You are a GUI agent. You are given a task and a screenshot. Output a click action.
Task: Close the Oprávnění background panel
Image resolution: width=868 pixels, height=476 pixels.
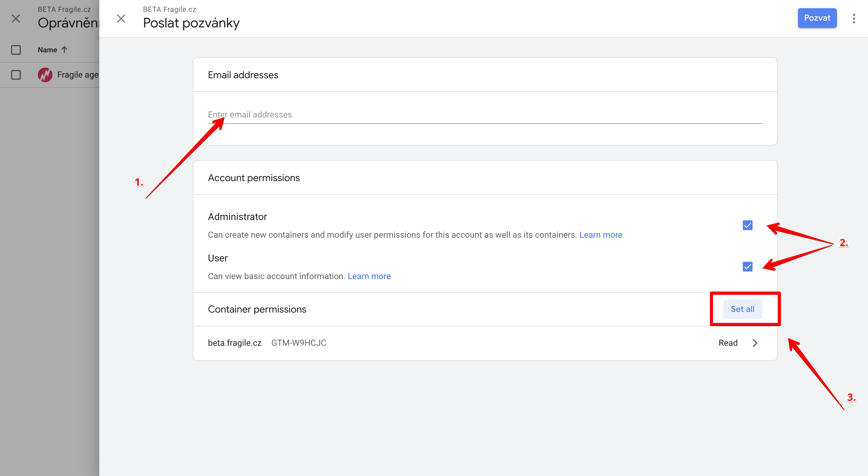click(x=16, y=19)
